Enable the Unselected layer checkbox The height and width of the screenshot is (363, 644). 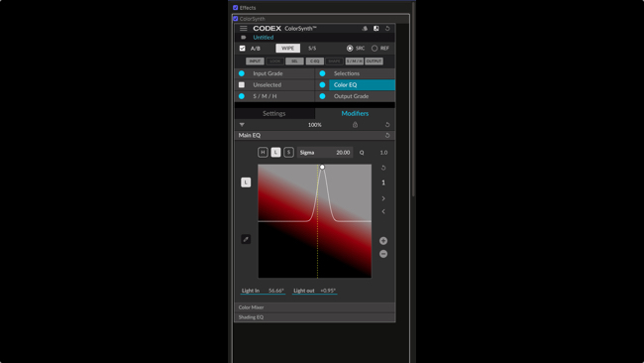[x=242, y=84]
